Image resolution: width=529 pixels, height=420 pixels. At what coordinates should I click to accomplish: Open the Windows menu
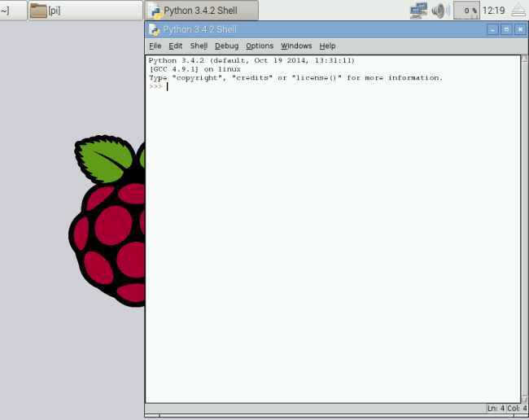click(296, 46)
